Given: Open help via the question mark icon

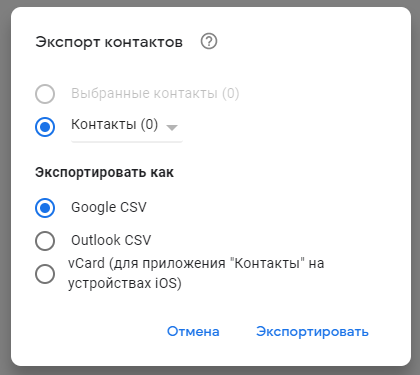Looking at the screenshot, I should tap(209, 42).
